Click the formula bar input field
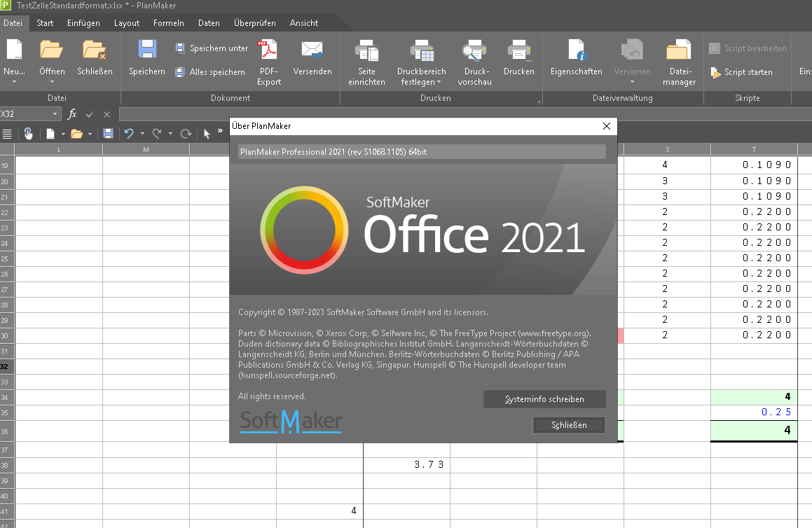812x528 pixels. (x=465, y=114)
